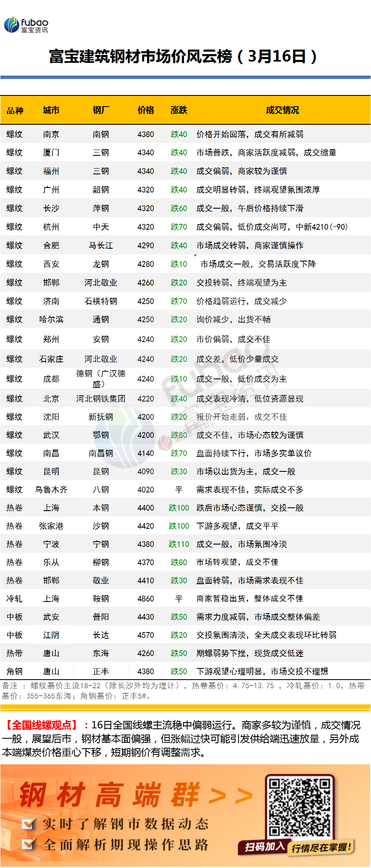The width and height of the screenshot is (371, 868).
Task: Click the mill cell 新抚钢
Action: click(x=101, y=417)
